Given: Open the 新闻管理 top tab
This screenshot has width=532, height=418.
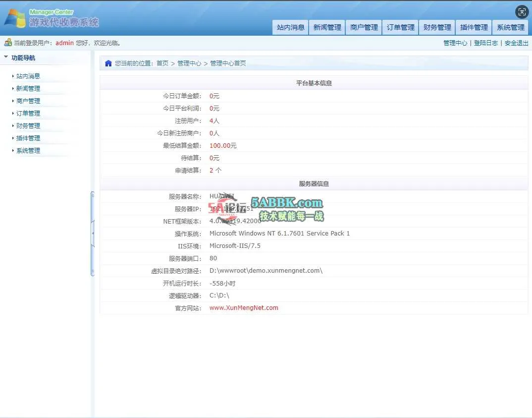Looking at the screenshot, I should tap(327, 27).
